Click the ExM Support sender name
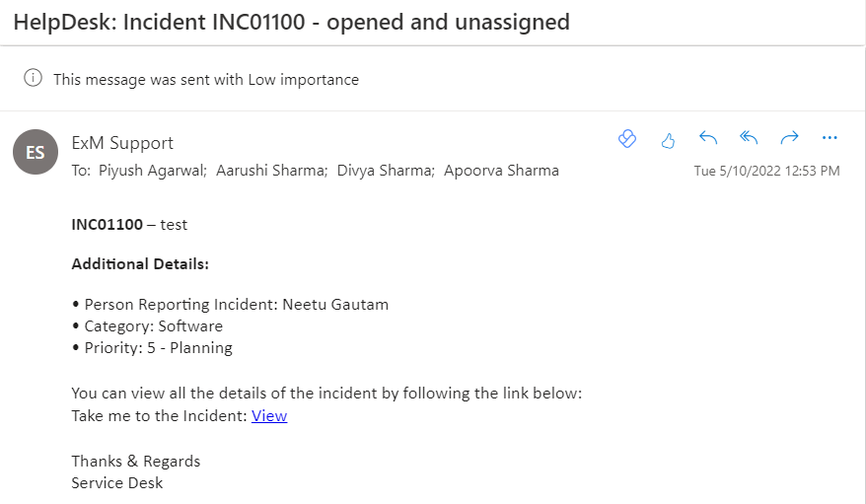The height and width of the screenshot is (504, 866). [x=122, y=143]
